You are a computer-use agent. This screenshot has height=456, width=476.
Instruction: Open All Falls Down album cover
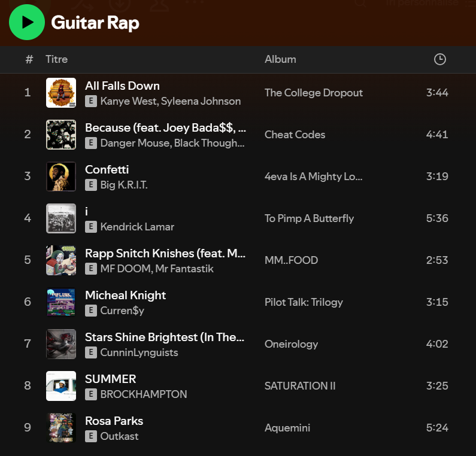coord(61,93)
